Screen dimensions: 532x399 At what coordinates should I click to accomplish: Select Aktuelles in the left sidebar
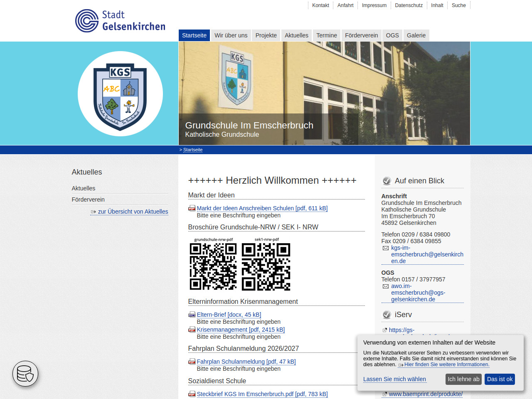(x=84, y=188)
